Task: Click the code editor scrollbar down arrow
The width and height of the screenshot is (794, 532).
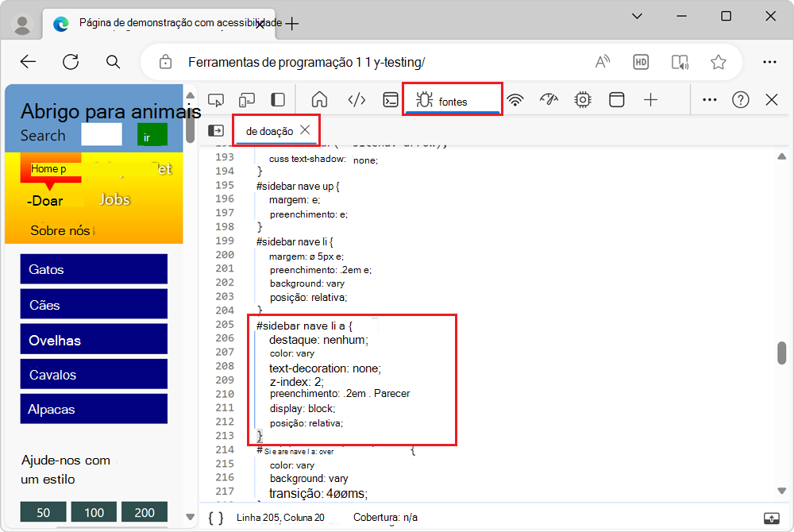Action: pyautogui.click(x=782, y=491)
